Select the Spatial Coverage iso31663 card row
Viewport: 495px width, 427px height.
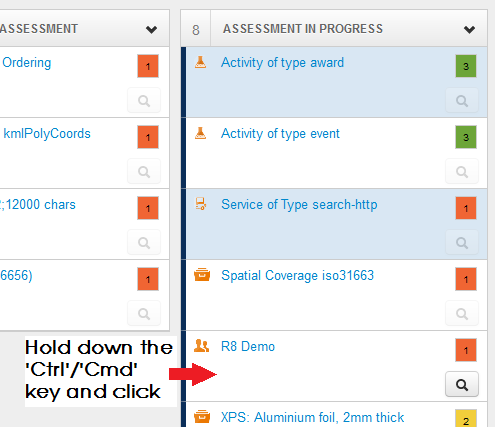(336, 295)
